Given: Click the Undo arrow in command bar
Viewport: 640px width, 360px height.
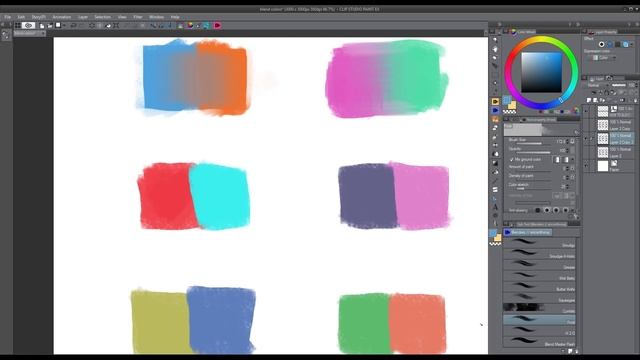Looking at the screenshot, I should coord(73,26).
